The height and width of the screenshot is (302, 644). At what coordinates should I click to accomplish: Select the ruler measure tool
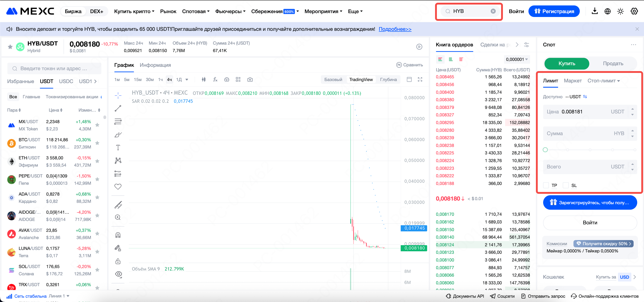[118, 205]
